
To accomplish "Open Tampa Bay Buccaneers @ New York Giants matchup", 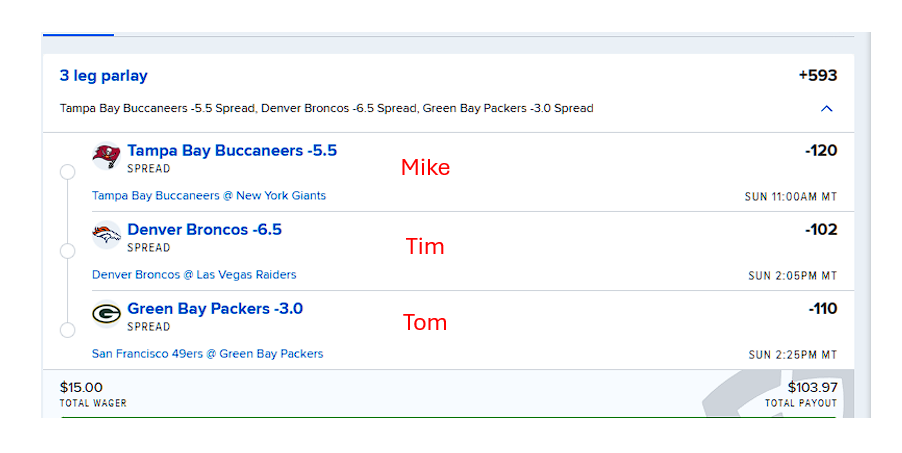I will tap(209, 196).
